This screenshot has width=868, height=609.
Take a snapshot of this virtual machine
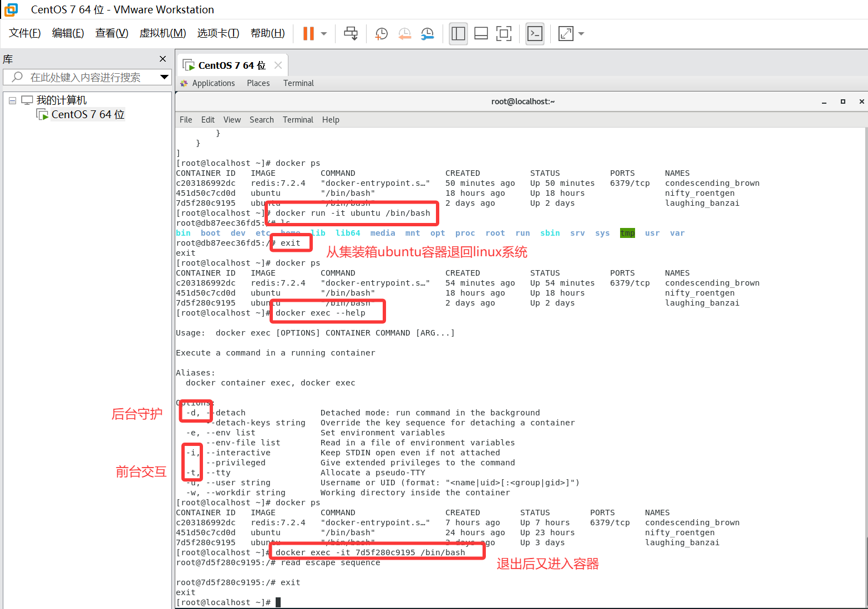point(380,33)
